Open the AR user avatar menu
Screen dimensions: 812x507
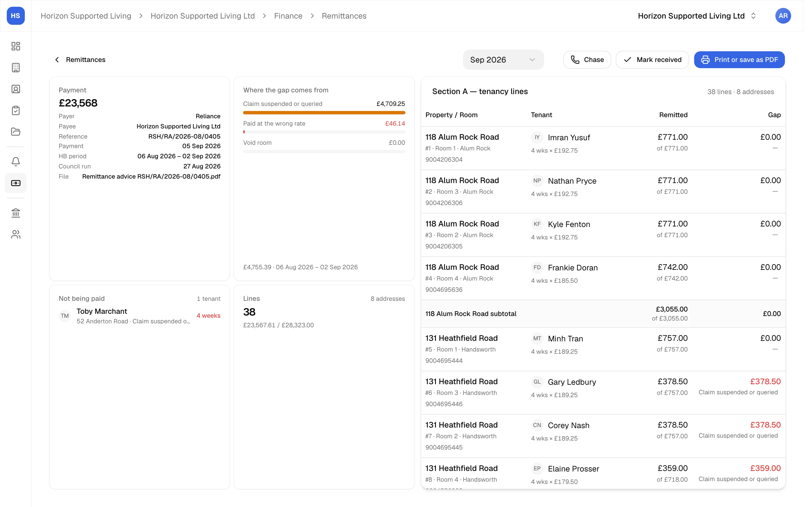click(783, 16)
